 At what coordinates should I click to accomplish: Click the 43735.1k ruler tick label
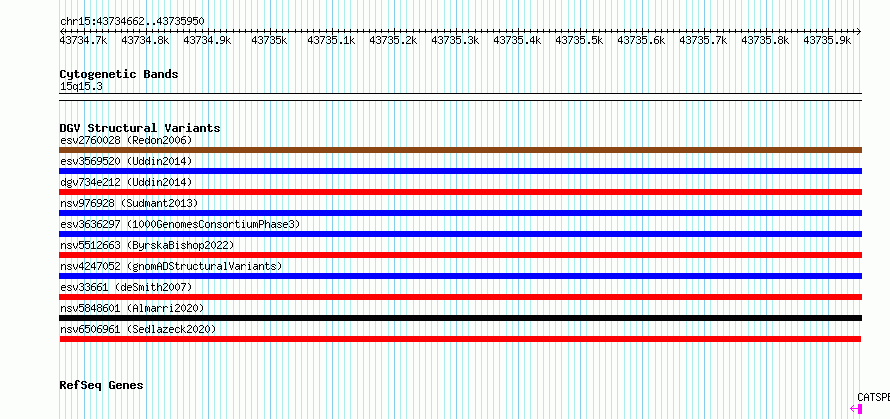pos(331,40)
